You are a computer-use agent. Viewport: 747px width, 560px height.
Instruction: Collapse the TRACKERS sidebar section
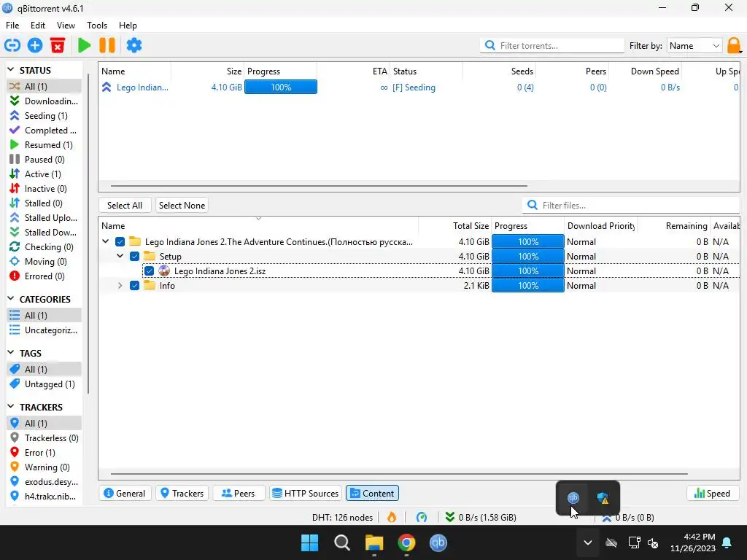tap(11, 407)
